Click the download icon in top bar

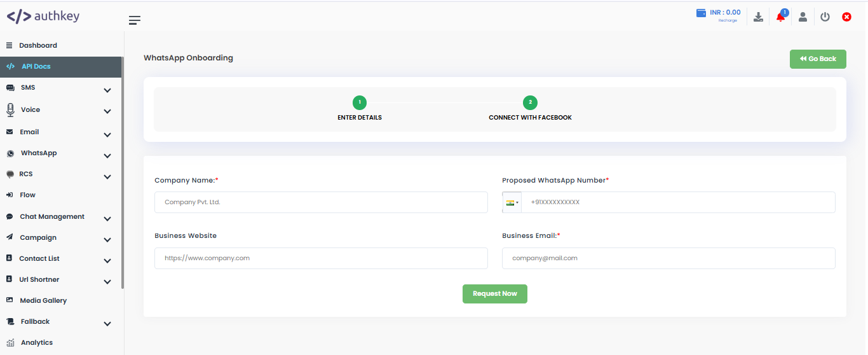758,17
